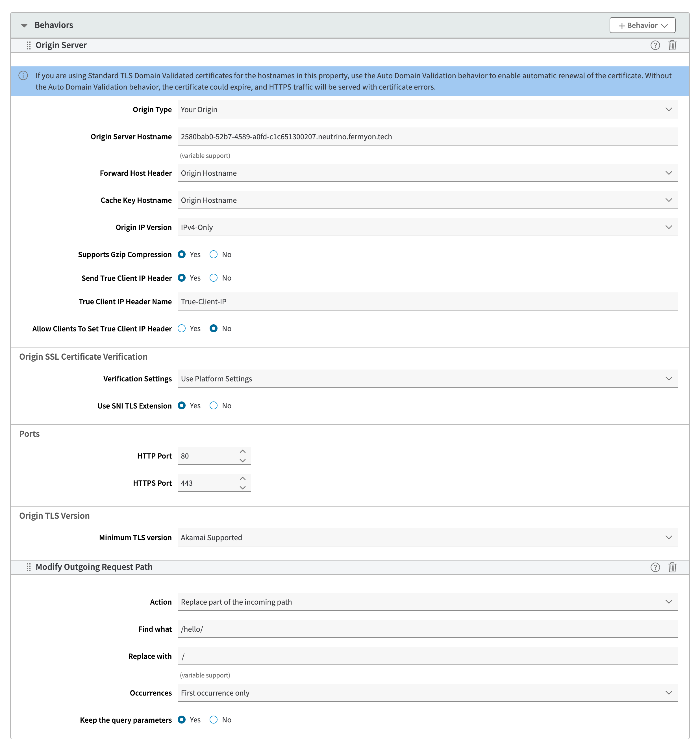Delete the Origin Server behavior
Screen dimensions: 700x745
pyautogui.click(x=672, y=45)
